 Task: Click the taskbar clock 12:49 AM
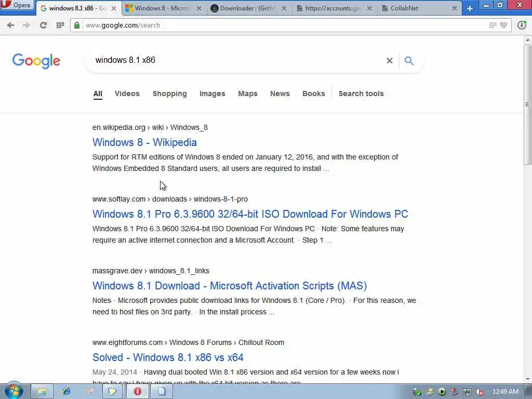click(x=505, y=392)
